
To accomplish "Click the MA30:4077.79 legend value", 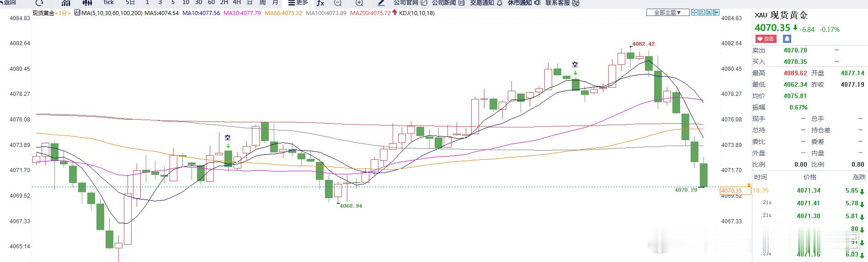I will [241, 13].
